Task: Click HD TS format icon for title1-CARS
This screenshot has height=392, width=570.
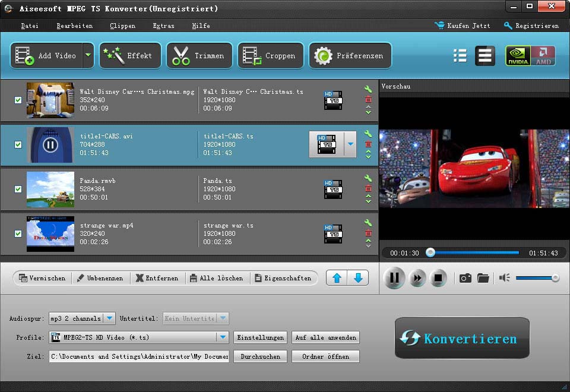Action: pyautogui.click(x=327, y=144)
